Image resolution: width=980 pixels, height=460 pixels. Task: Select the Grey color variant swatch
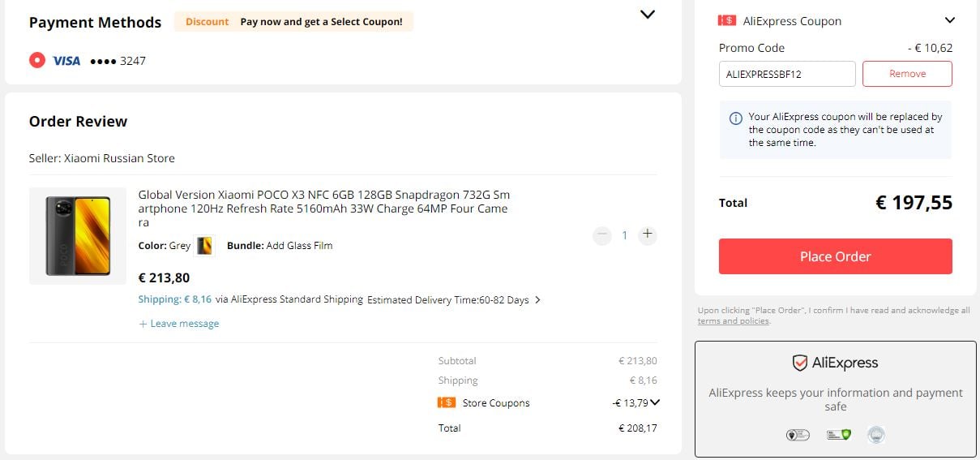(x=205, y=246)
